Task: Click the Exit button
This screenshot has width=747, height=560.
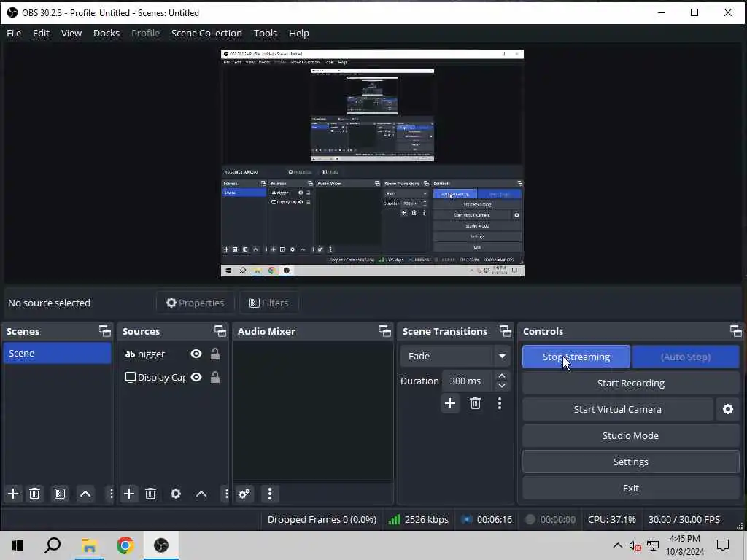Action: pos(630,488)
